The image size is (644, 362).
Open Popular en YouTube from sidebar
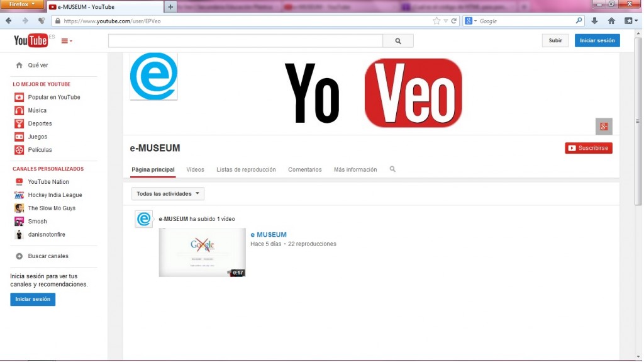click(53, 98)
